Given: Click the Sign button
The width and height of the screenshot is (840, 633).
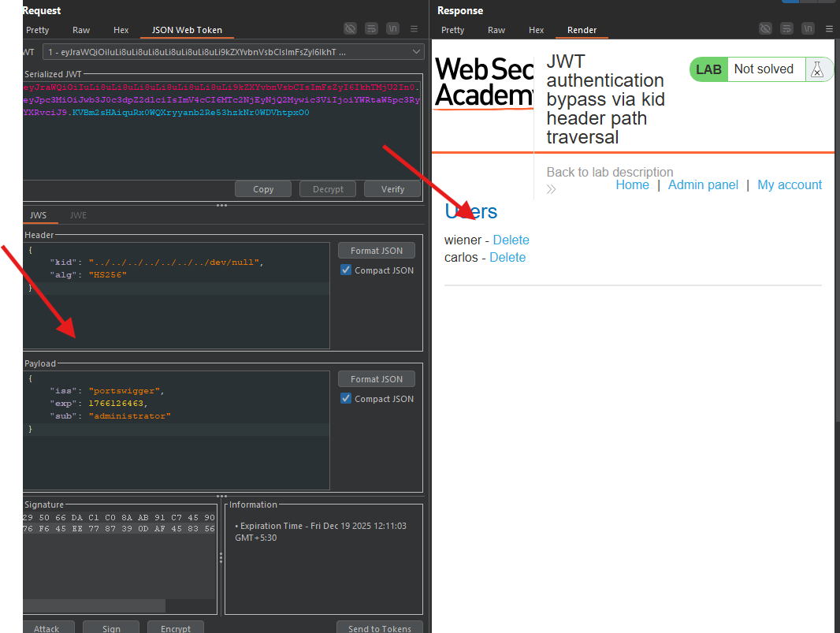Looking at the screenshot, I should tap(111, 628).
